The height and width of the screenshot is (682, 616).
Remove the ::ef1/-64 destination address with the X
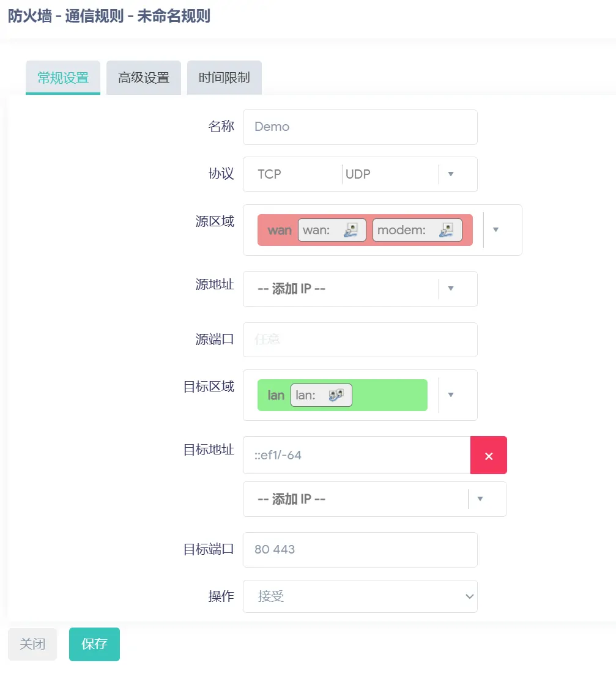pos(488,455)
